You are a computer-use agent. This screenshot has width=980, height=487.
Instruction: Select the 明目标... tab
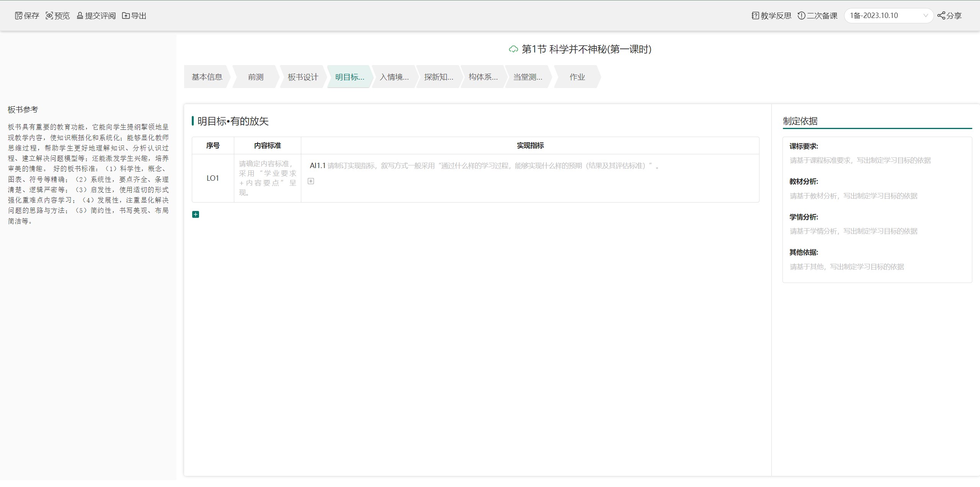(350, 77)
